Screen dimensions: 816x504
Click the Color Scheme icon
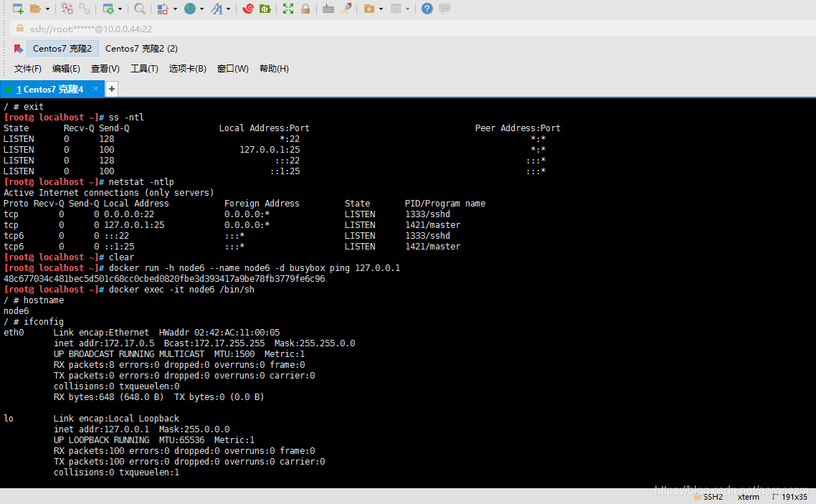point(163,9)
